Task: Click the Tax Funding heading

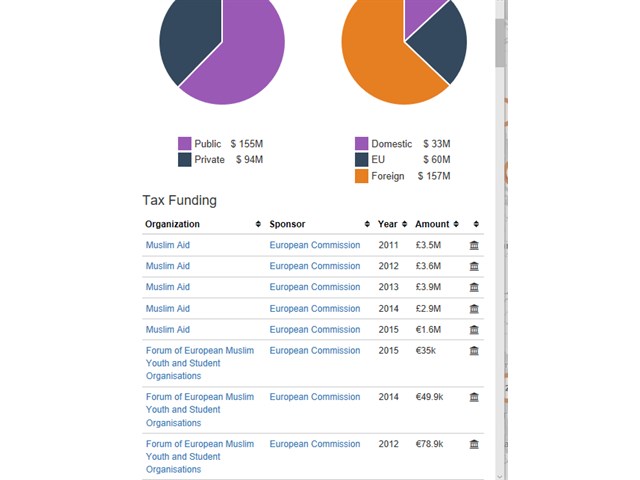Action: click(180, 200)
